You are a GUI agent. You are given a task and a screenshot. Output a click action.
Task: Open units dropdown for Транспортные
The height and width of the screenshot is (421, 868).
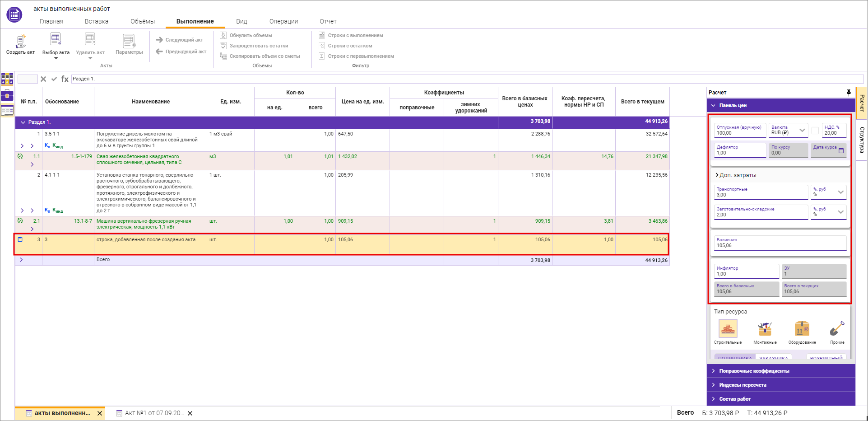(x=840, y=192)
